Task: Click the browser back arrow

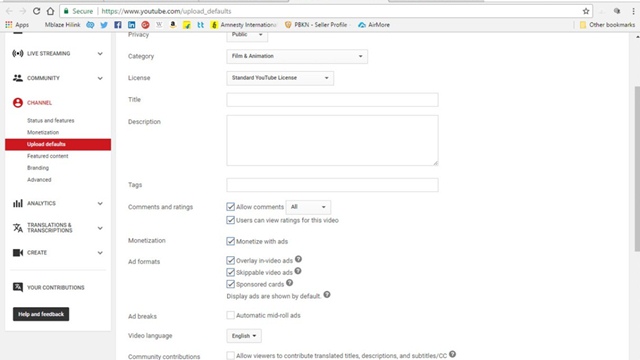Action: tap(9, 11)
